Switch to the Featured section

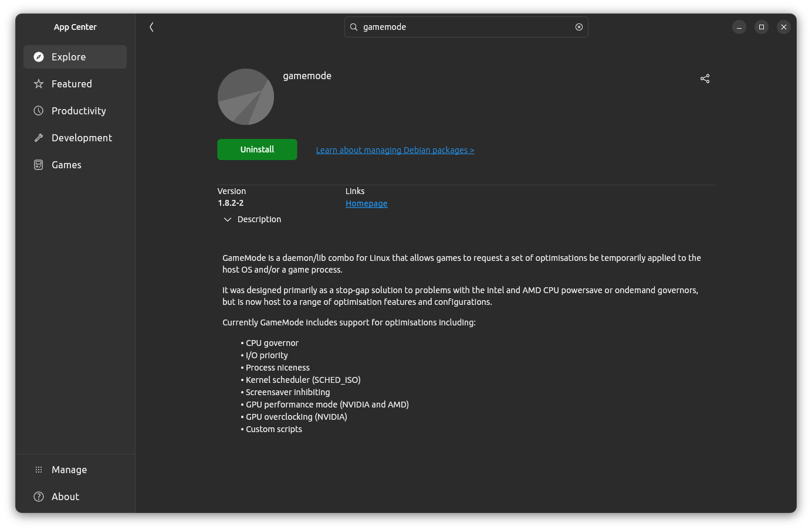pos(72,83)
